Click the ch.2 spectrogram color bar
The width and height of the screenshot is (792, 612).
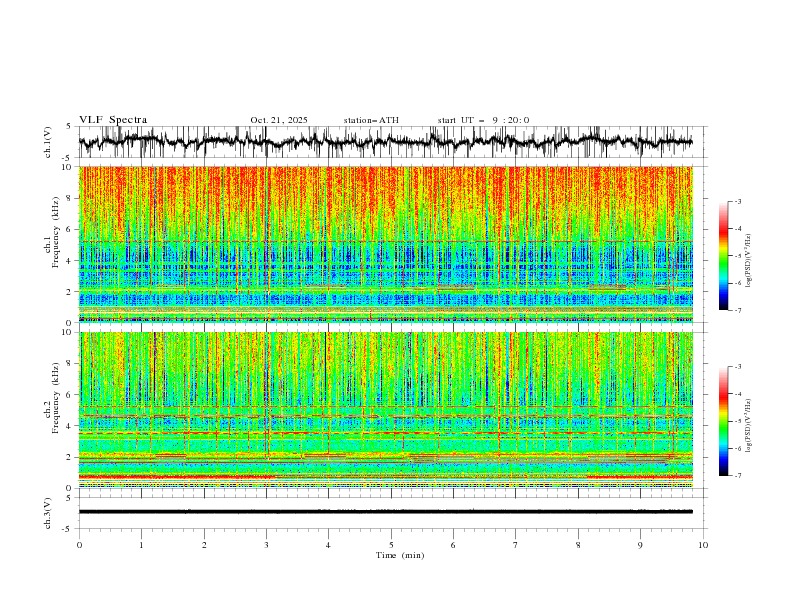pyautogui.click(x=723, y=421)
